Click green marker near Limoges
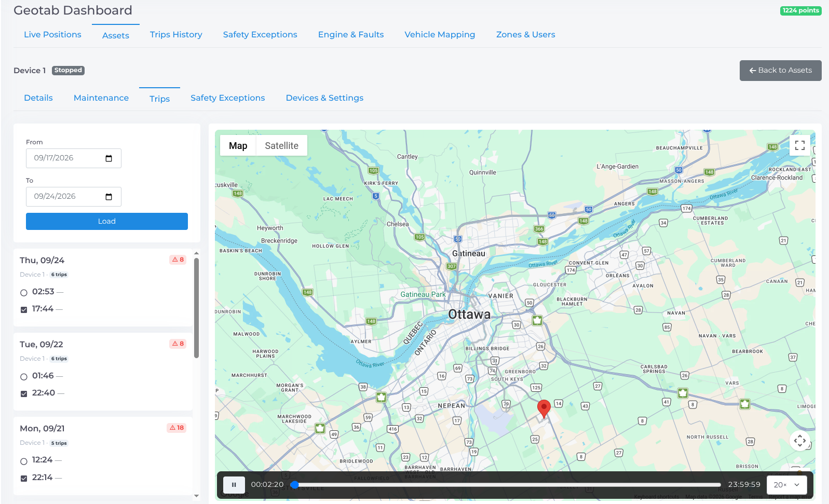 (x=745, y=403)
